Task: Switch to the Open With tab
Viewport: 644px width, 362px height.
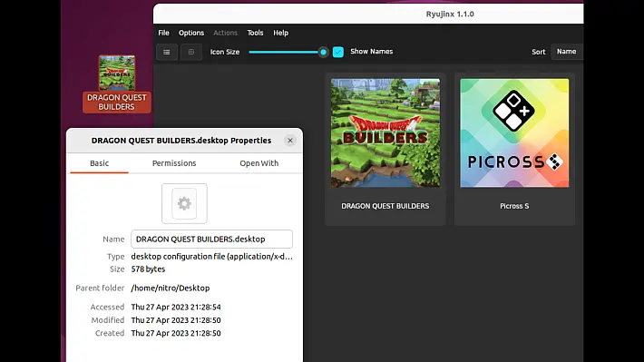Action: point(259,163)
